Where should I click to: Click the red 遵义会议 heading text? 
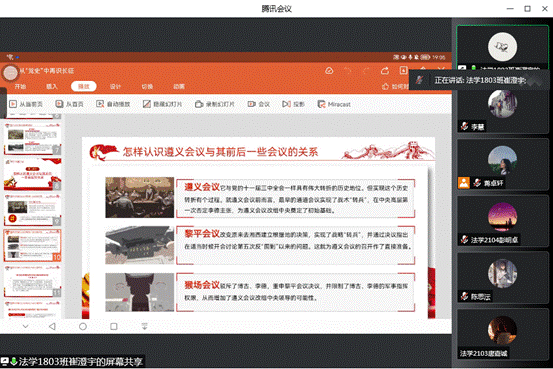(x=202, y=187)
